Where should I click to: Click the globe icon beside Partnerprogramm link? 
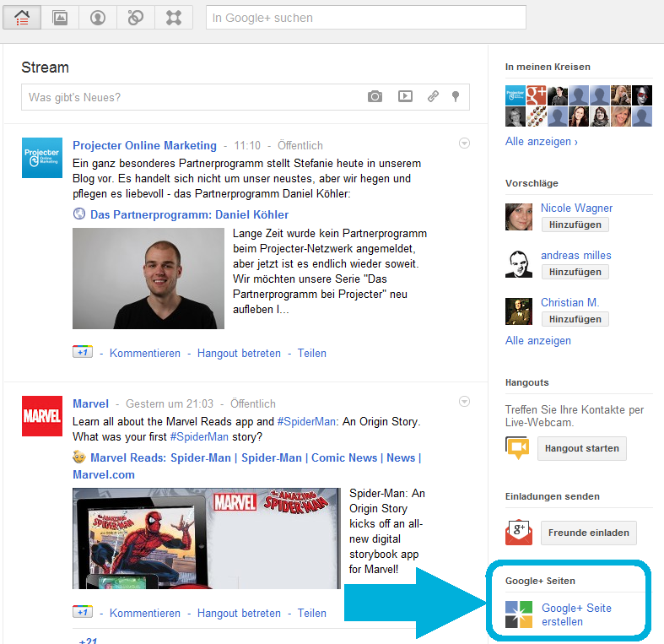79,214
